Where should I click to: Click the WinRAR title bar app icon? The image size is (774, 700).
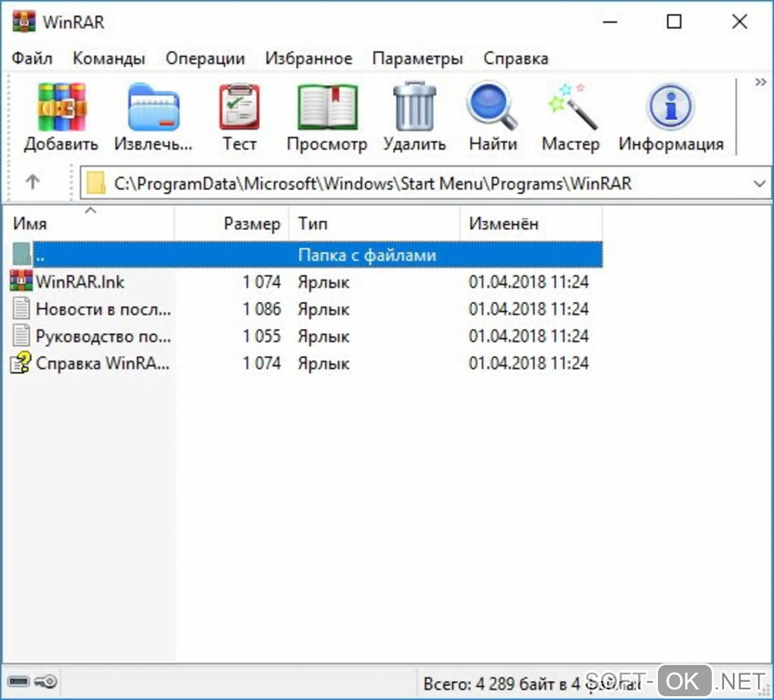click(24, 22)
